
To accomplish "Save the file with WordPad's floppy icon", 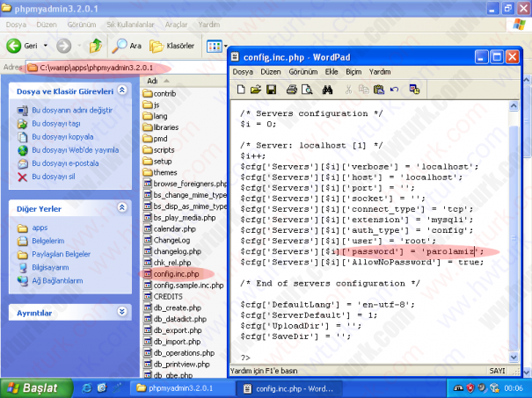I will 271,90.
